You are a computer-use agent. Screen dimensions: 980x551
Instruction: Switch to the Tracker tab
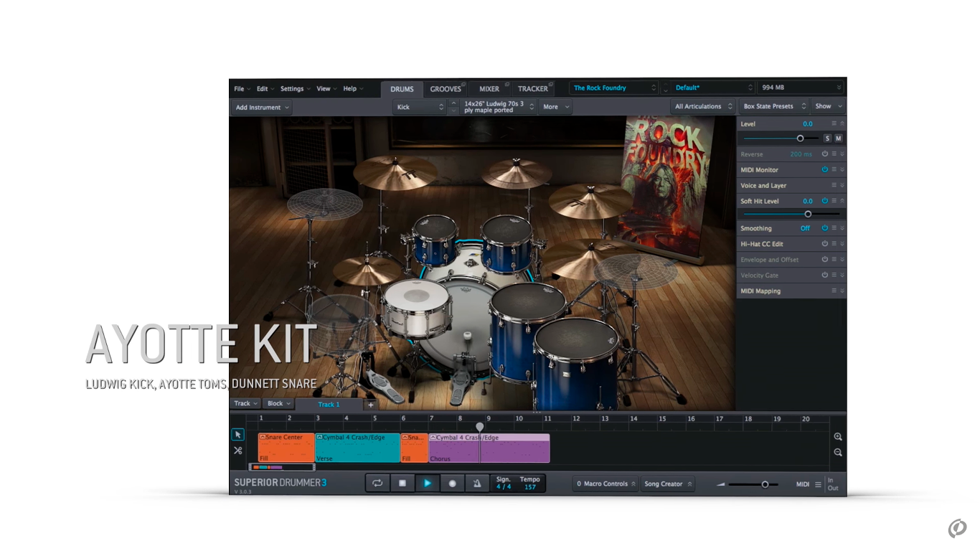(x=533, y=89)
